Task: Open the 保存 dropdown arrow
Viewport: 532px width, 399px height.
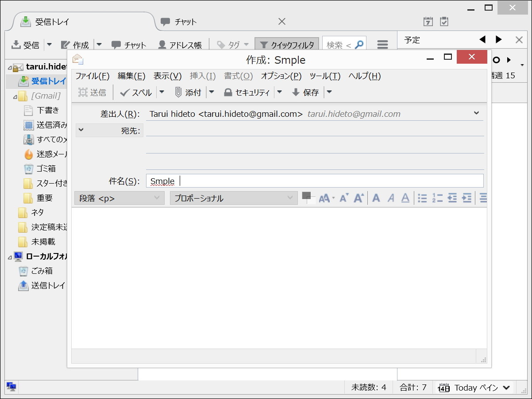Action: 329,92
